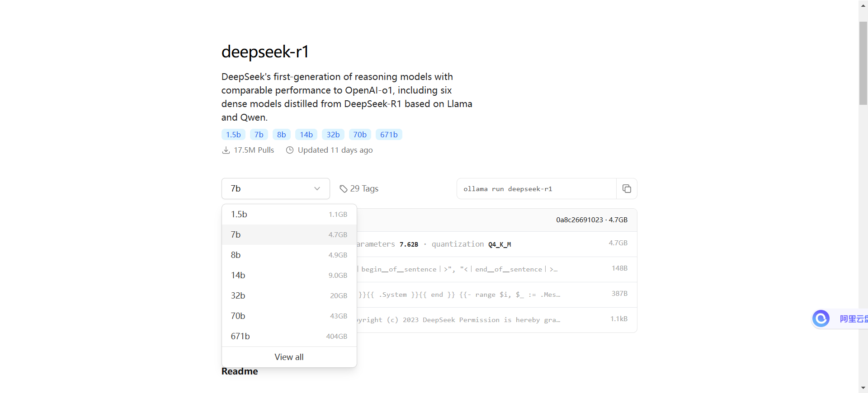Image resolution: width=868 pixels, height=393 pixels.
Task: Click the tag icon beside 29 Tags
Action: [x=344, y=189]
